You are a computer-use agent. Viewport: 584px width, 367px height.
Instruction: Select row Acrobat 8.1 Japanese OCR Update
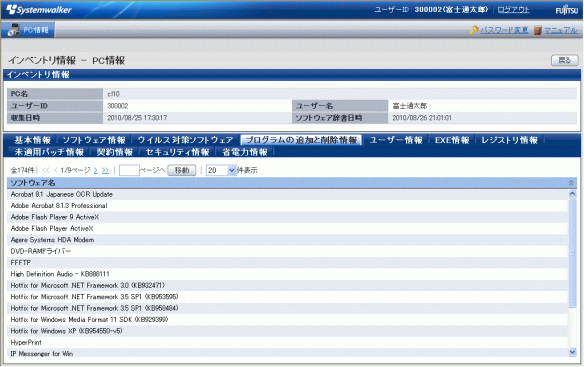(x=287, y=194)
